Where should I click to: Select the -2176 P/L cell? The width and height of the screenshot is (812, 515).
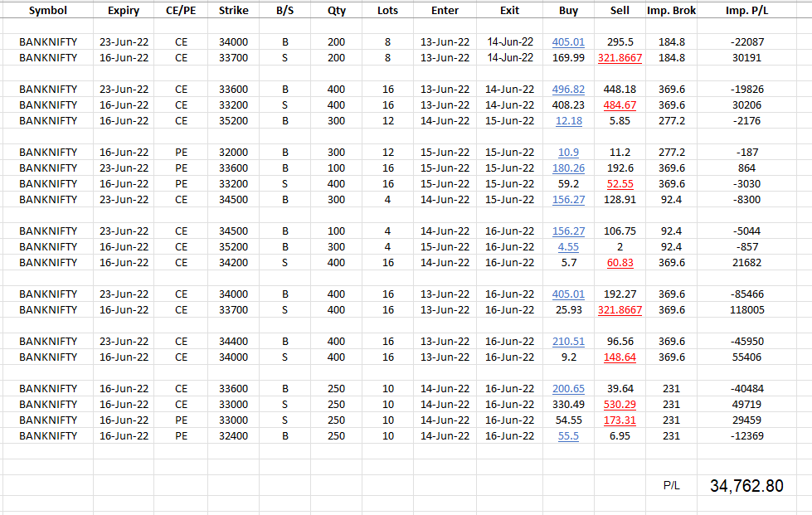(746, 120)
